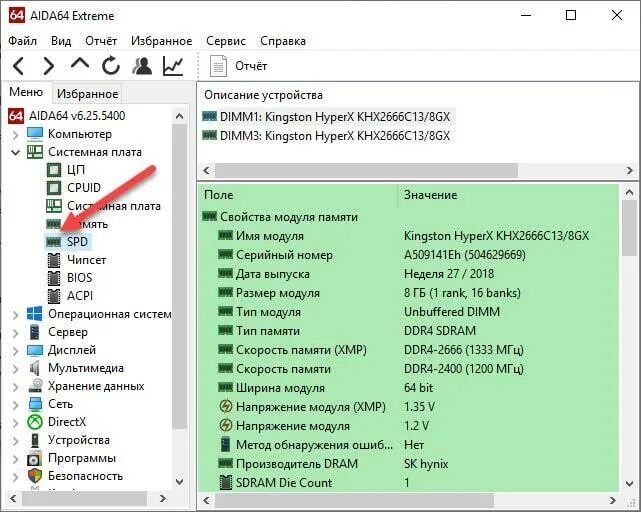The height and width of the screenshot is (512, 641).
Task: Open the Избранное menu in menu bar
Action: (161, 41)
